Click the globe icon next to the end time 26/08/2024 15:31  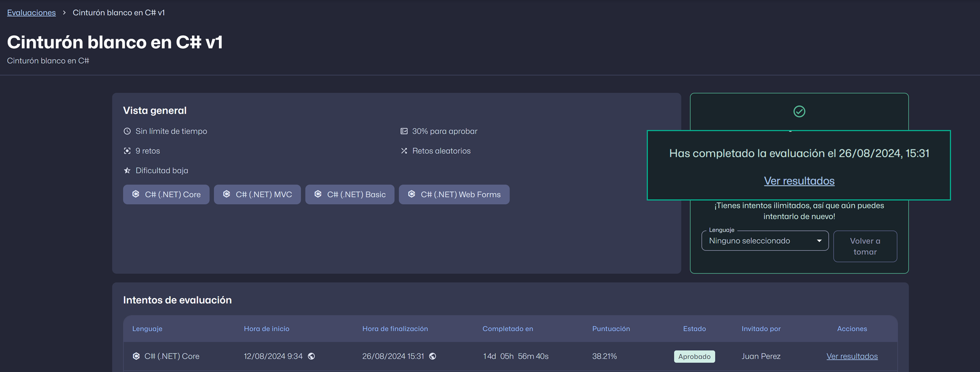[x=433, y=356]
